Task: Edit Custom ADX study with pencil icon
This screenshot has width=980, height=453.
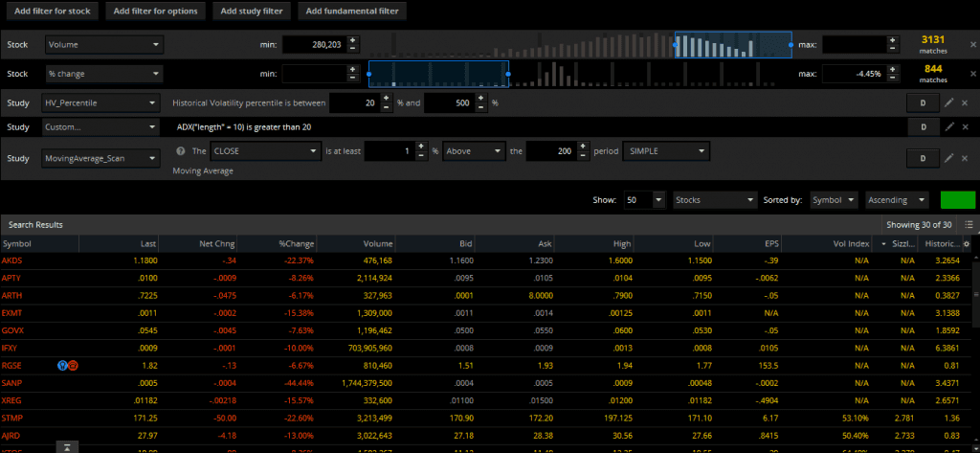Action: click(x=949, y=127)
